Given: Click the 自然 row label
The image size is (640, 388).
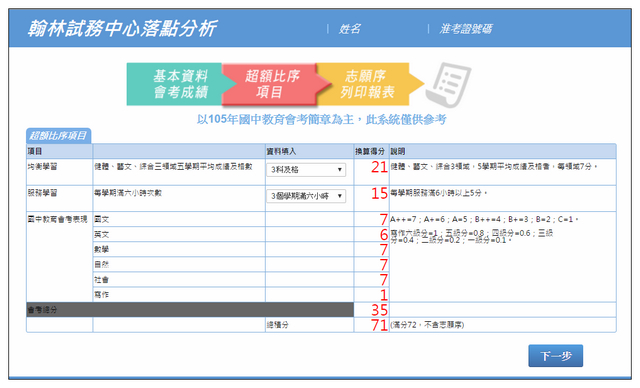Looking at the screenshot, I should [102, 264].
